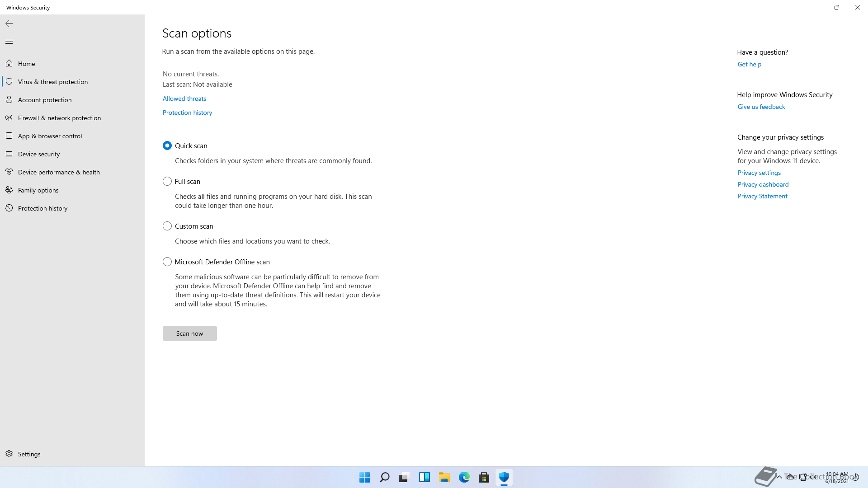Image resolution: width=868 pixels, height=488 pixels.
Task: Open the Privacy Statement link
Action: click(x=763, y=196)
